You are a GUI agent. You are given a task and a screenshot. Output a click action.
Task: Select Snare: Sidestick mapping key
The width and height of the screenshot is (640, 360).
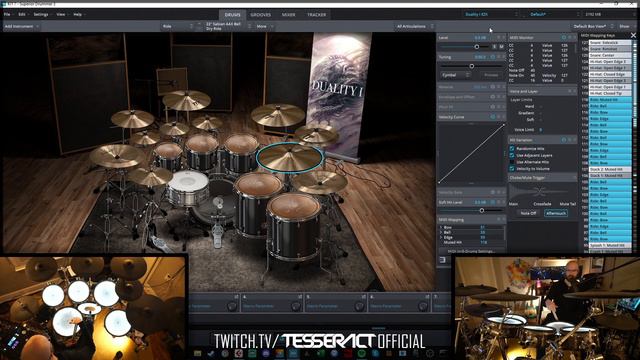click(610, 42)
